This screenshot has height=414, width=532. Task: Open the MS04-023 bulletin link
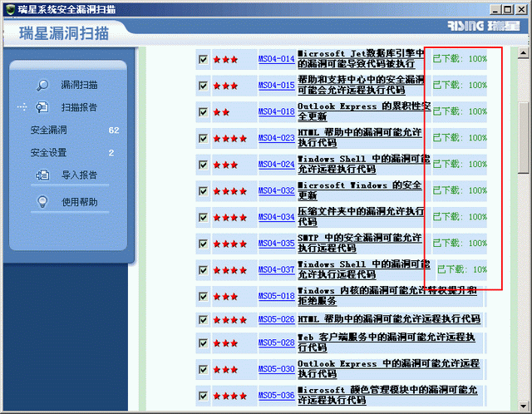[x=277, y=138]
